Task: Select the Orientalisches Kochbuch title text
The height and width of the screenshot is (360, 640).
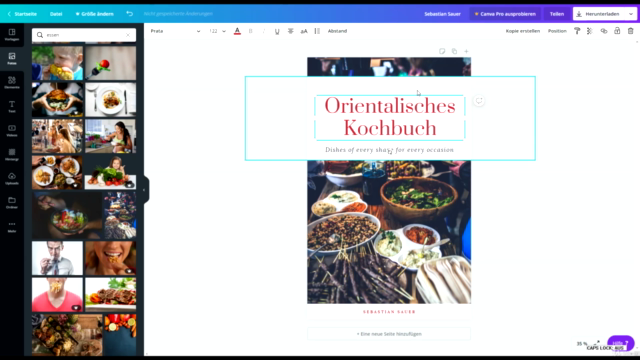Action: (390, 117)
